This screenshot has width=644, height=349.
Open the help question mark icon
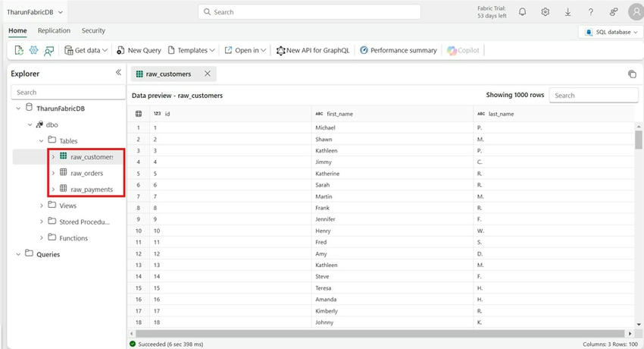pos(591,12)
